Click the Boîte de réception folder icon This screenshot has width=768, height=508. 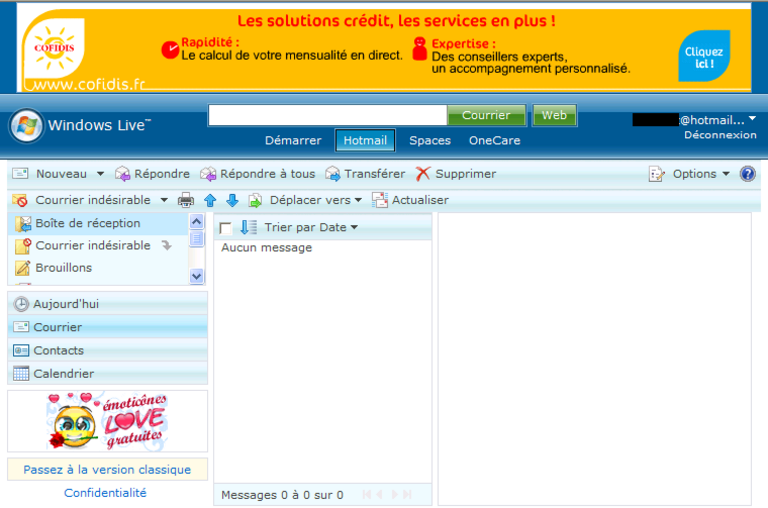23,224
